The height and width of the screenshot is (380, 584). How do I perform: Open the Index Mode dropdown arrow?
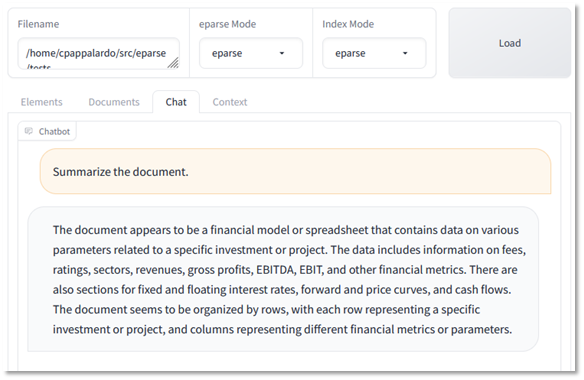[405, 53]
